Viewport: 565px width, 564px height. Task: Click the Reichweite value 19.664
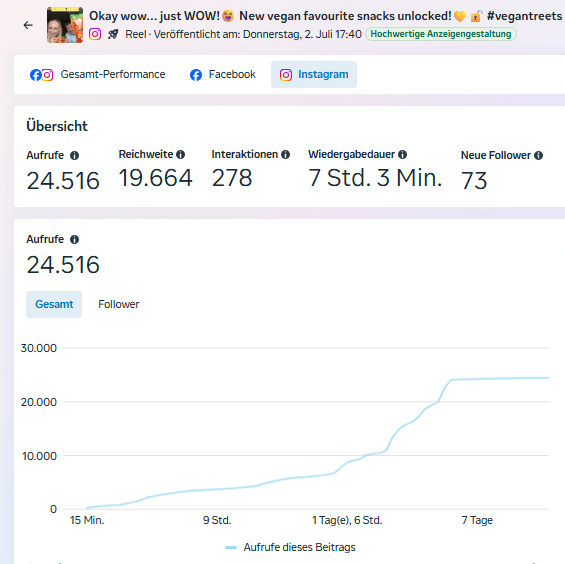point(156,178)
